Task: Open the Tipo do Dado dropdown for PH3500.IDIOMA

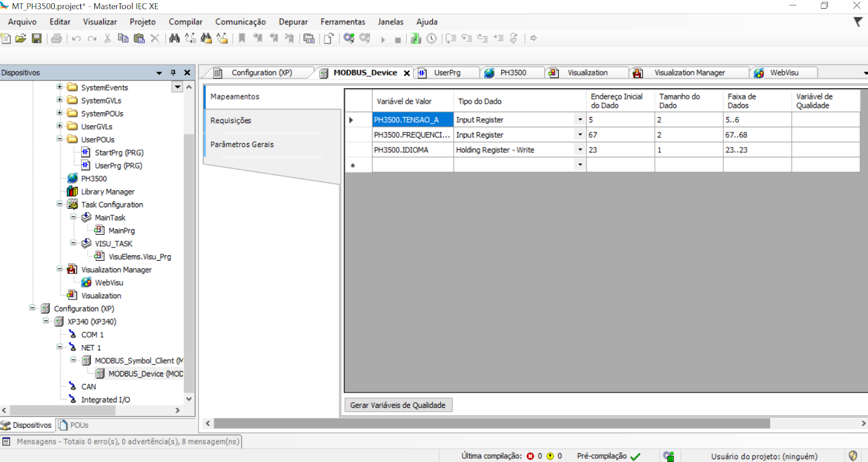Action: (x=580, y=150)
